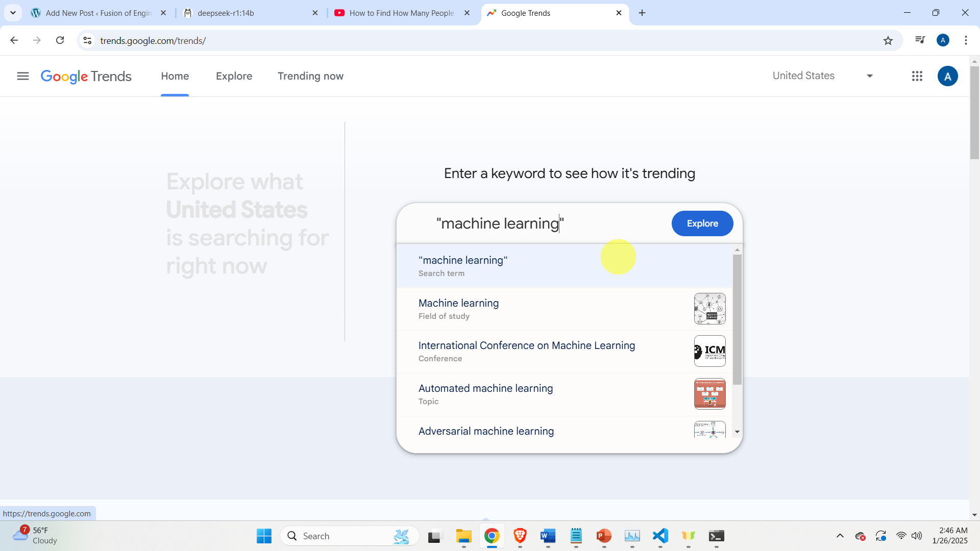This screenshot has height=551, width=980.
Task: Open the terminal app from the taskbar
Action: (x=716, y=536)
